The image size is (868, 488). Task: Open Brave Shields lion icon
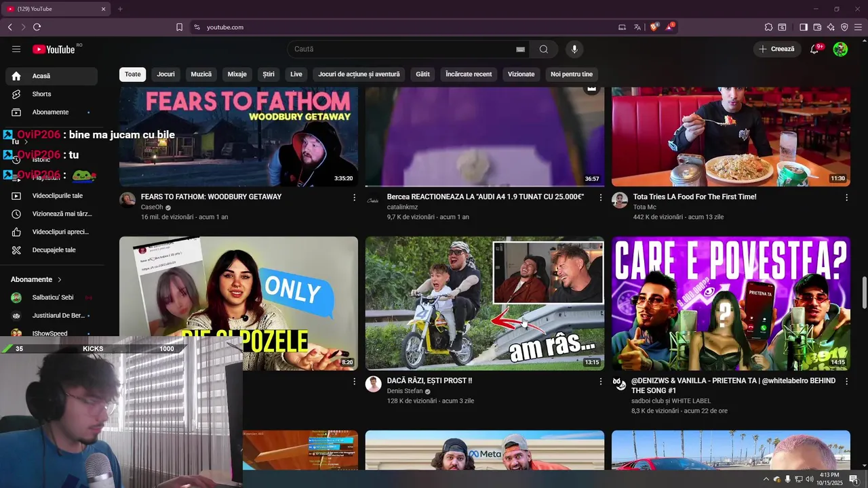(654, 27)
